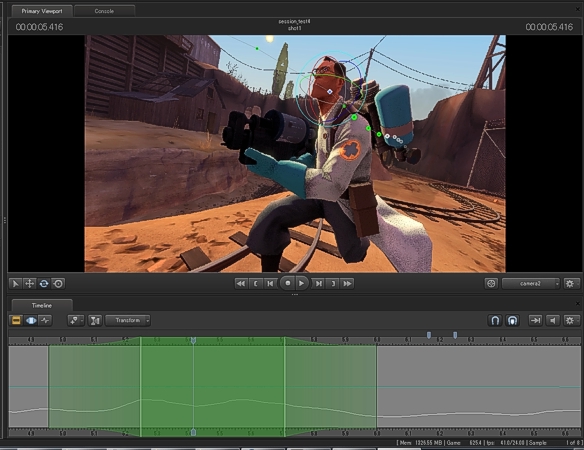
Task: Click the first blue bookmark above ruler
Action: (429, 335)
